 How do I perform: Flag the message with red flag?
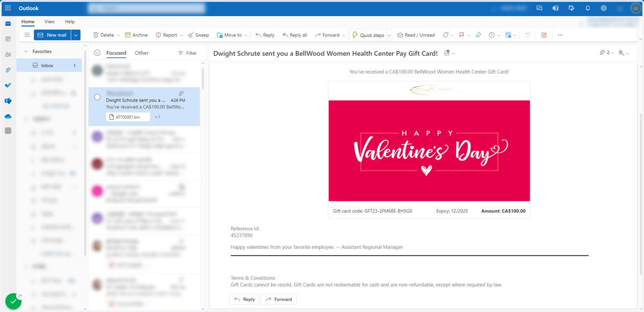click(462, 35)
